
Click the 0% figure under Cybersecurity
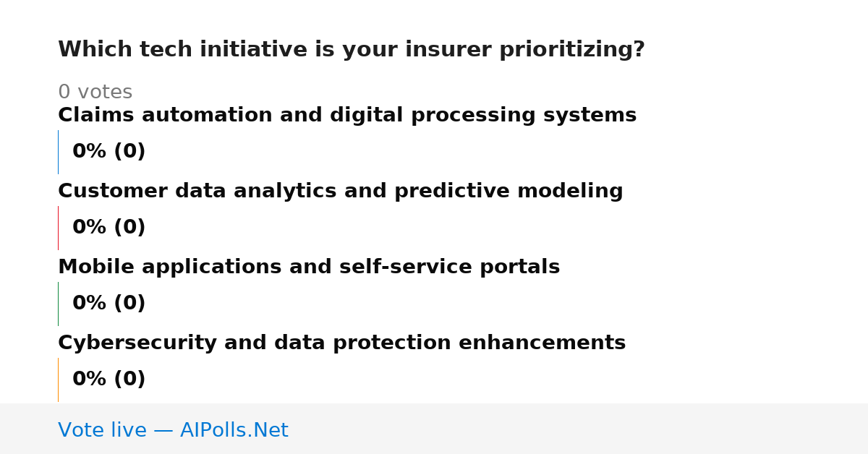pyautogui.click(x=90, y=380)
